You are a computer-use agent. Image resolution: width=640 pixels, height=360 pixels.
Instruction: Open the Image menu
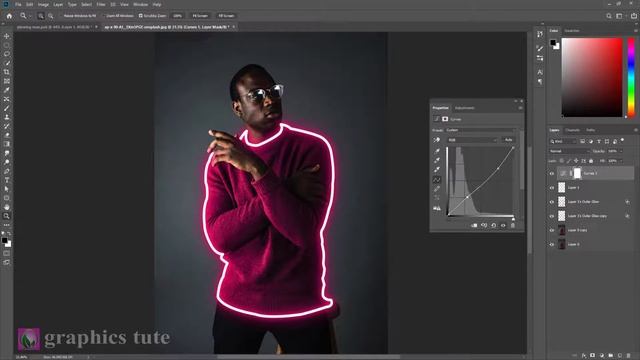click(43, 4)
